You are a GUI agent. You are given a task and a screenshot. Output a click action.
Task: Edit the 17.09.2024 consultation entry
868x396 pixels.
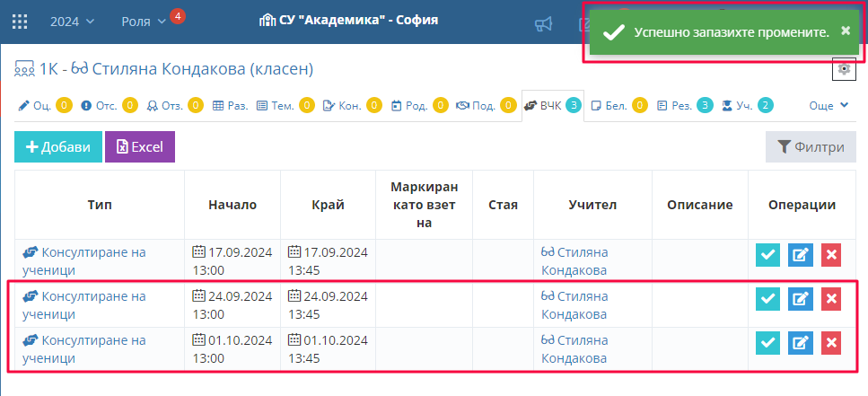point(800,255)
